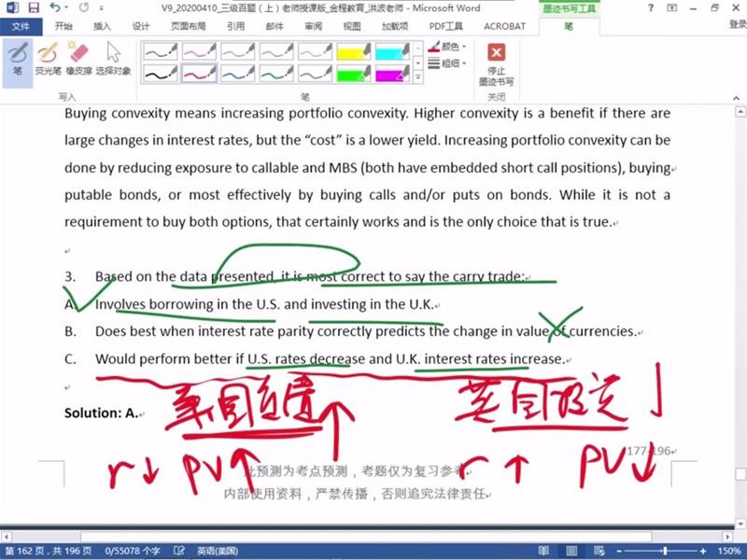Pick the fifth pen in the top row
Screen dimensions: 747x560
click(315, 51)
